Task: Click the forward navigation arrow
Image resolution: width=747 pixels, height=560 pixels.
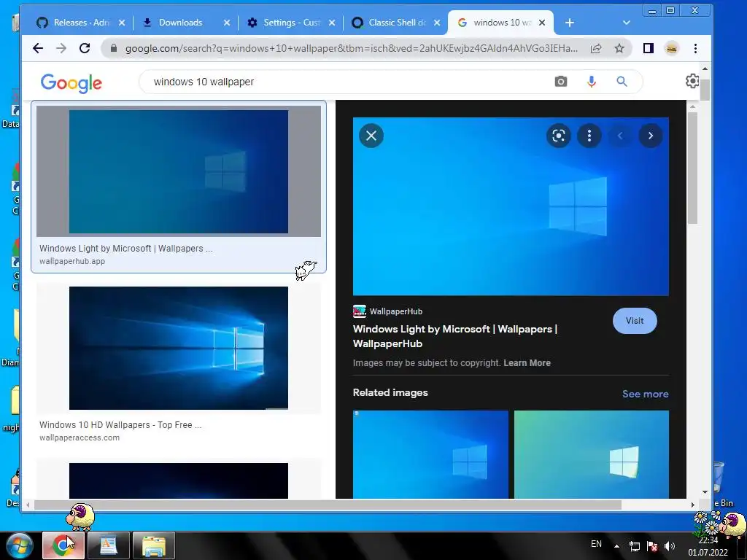Action: point(61,48)
